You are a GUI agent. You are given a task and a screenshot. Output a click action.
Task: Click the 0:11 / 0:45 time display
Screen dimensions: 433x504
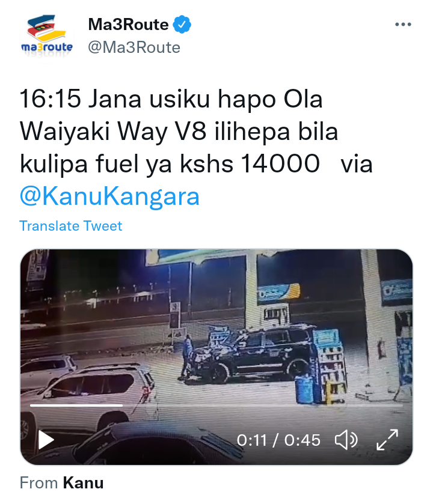coord(278,440)
